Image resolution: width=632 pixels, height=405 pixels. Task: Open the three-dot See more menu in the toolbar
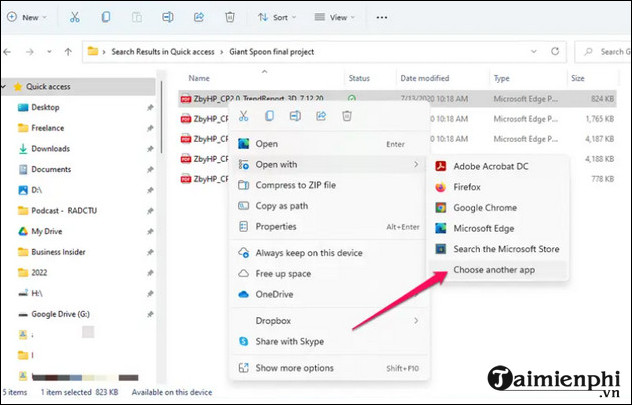click(381, 17)
